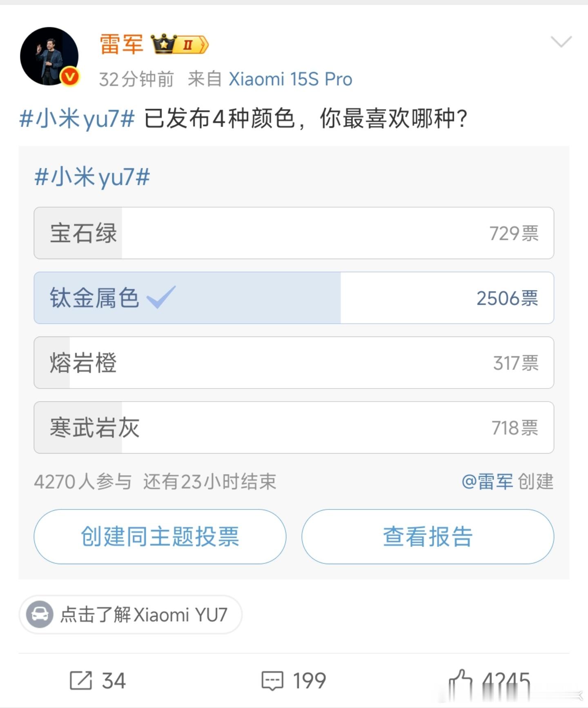The height and width of the screenshot is (708, 588).
Task: Open the @雷军 poll creator mention
Action: coord(487,482)
